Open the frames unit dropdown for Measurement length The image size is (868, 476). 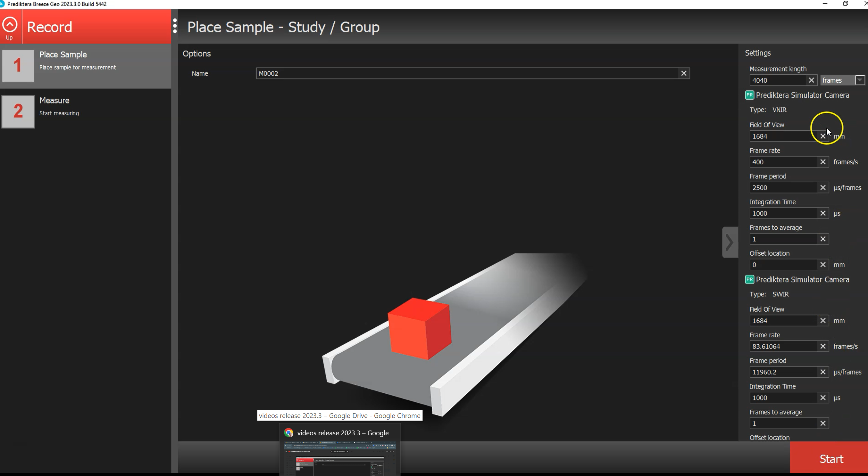coord(860,80)
